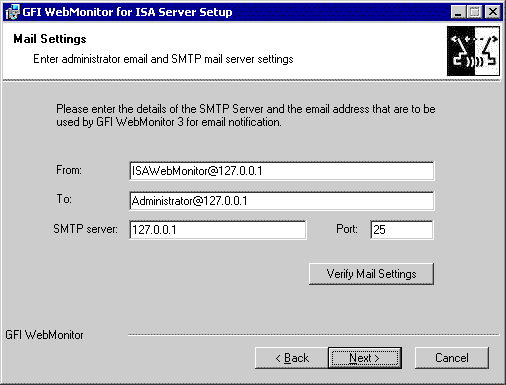Viewport: 506px width, 385px height.
Task: Click the 'SMTP server:' label
Action: 85,229
